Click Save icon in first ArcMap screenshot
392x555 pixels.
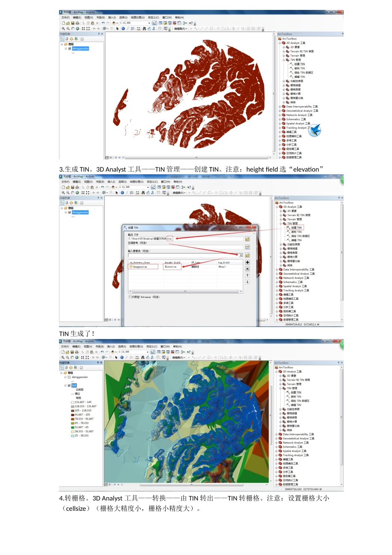[x=73, y=23]
